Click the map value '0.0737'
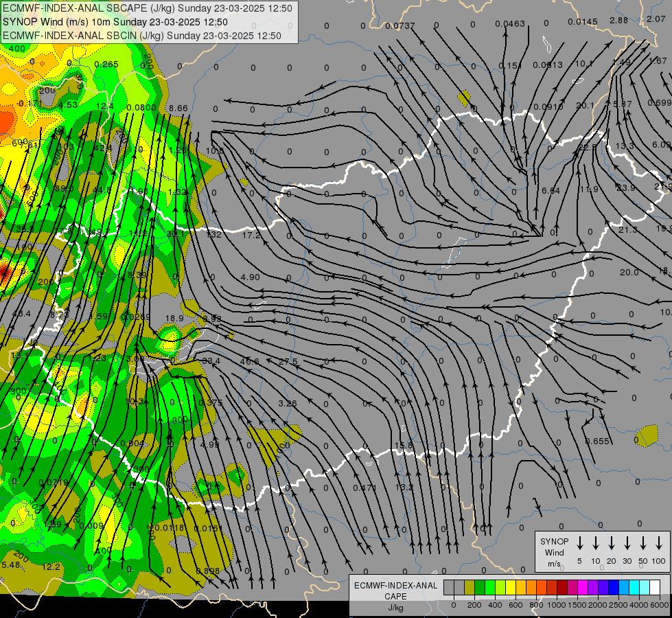 400,25
